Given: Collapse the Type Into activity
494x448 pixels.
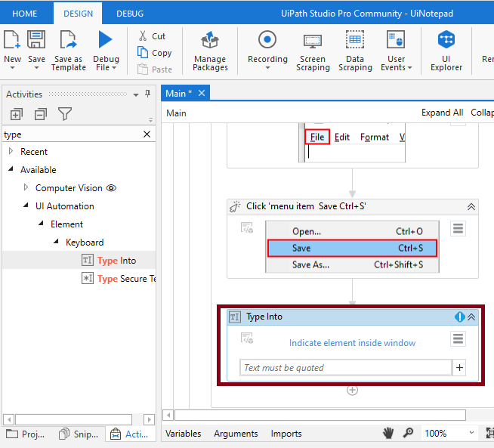Looking at the screenshot, I should pyautogui.click(x=471, y=317).
